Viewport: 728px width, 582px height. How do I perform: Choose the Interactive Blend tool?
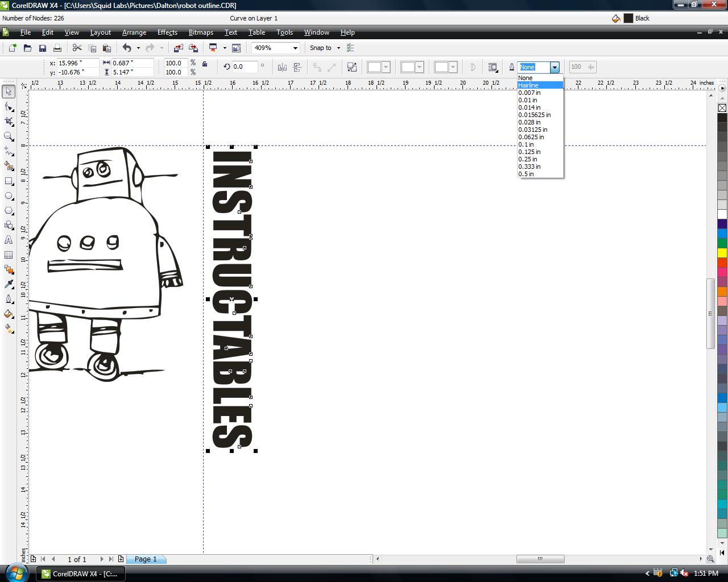tap(9, 270)
